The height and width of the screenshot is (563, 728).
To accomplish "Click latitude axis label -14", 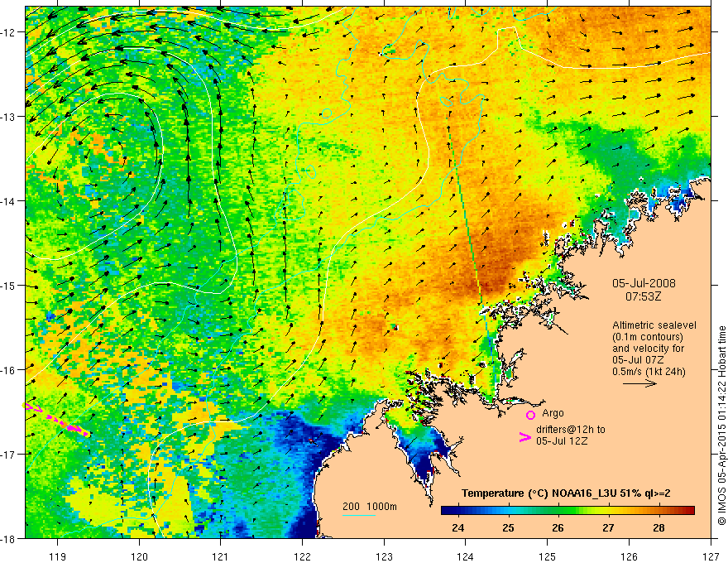I will (x=8, y=201).
